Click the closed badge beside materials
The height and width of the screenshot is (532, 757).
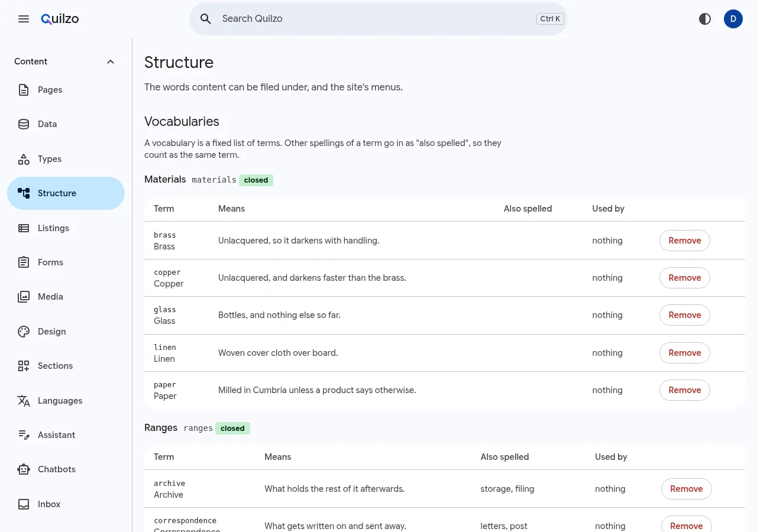256,180
